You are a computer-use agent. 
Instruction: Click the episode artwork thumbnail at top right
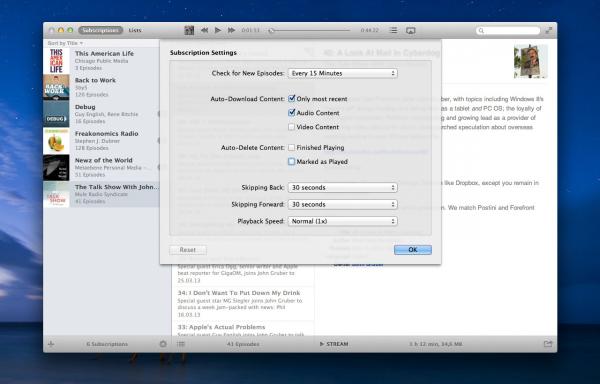(x=530, y=61)
